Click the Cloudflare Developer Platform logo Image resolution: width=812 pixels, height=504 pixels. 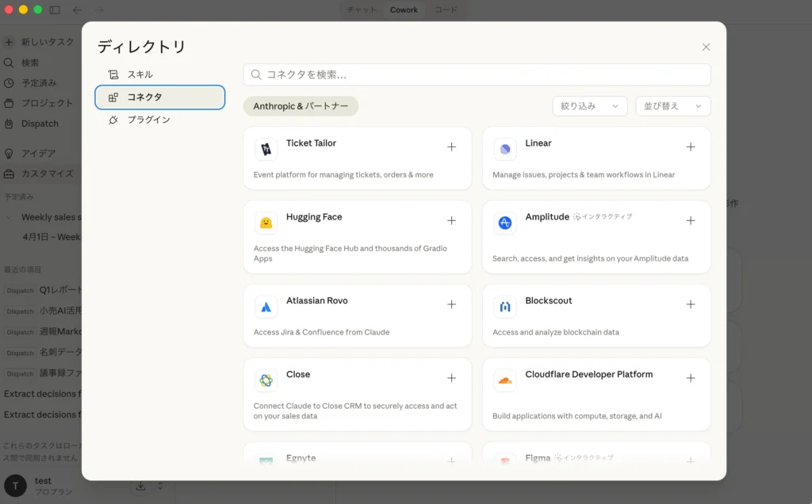(505, 380)
